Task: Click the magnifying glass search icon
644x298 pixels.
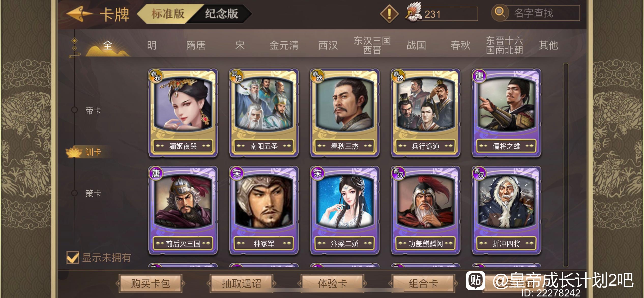Action: (x=500, y=13)
